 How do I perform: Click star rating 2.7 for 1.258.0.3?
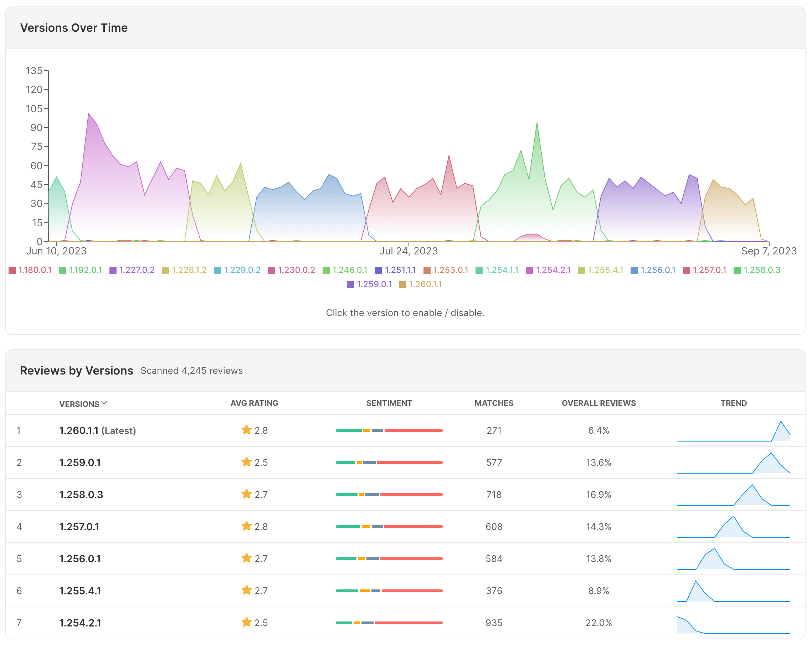point(254,494)
